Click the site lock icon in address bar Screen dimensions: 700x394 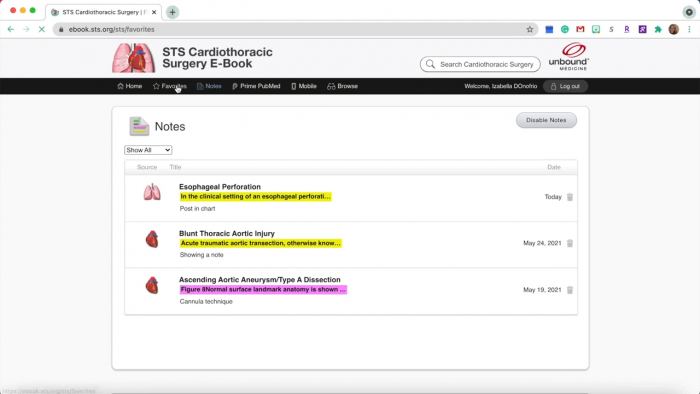point(61,29)
